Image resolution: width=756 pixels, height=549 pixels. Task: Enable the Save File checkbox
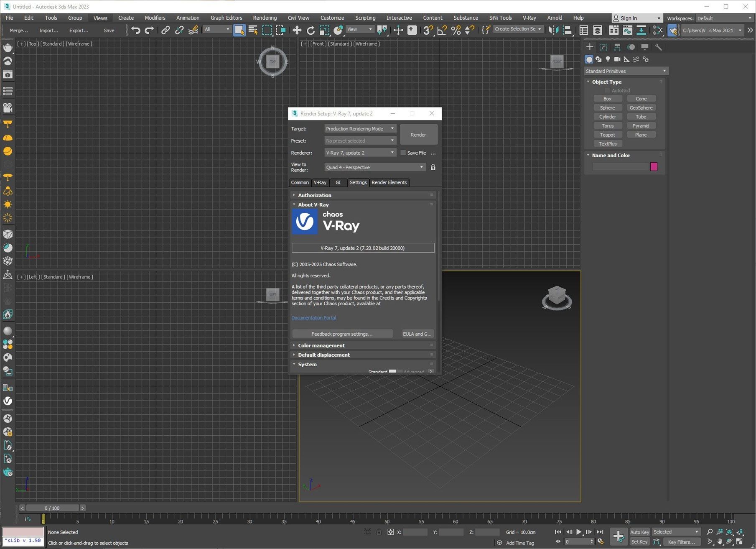pyautogui.click(x=403, y=153)
